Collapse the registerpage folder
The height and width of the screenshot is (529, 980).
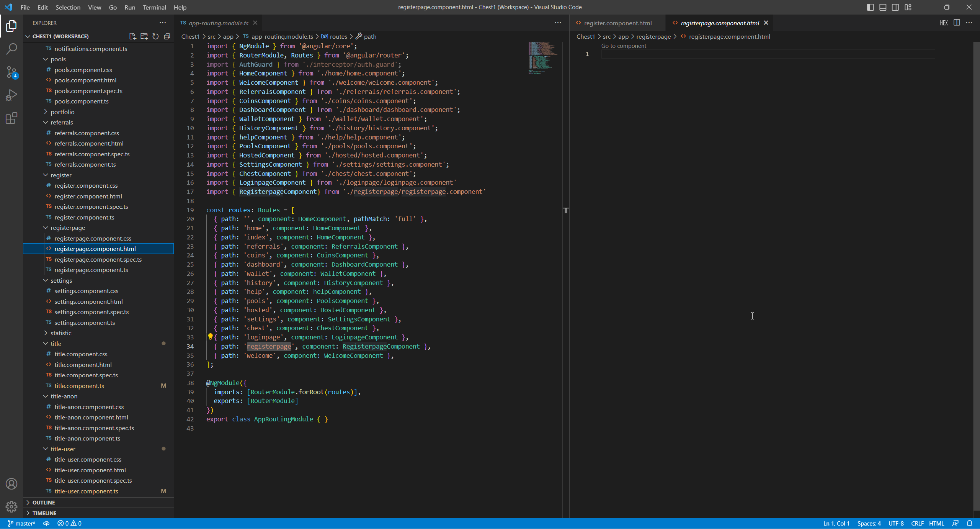(x=68, y=228)
